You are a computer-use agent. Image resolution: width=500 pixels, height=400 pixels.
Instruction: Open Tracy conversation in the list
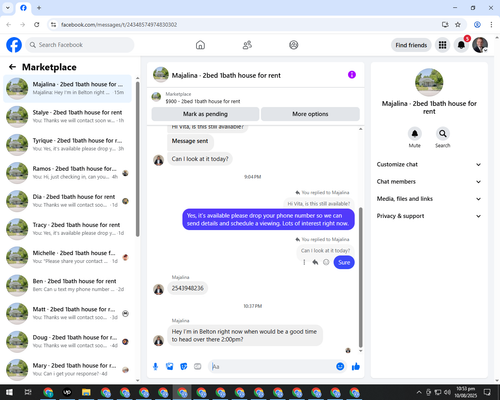67,229
